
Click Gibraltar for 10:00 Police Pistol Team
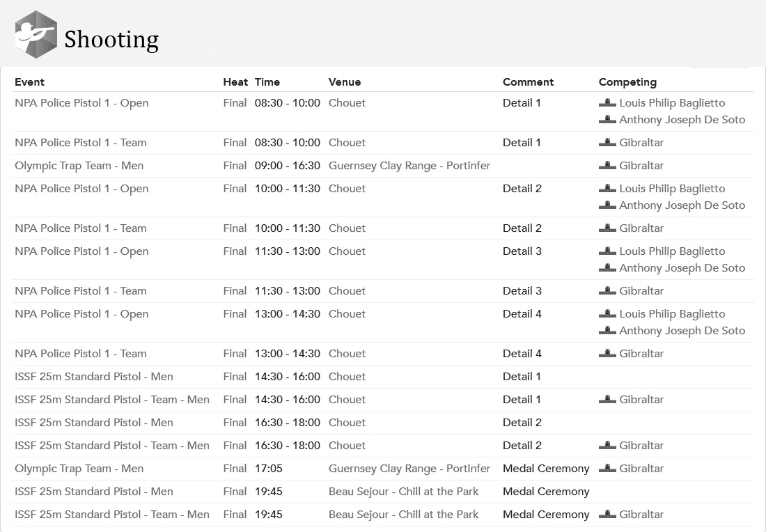[641, 228]
